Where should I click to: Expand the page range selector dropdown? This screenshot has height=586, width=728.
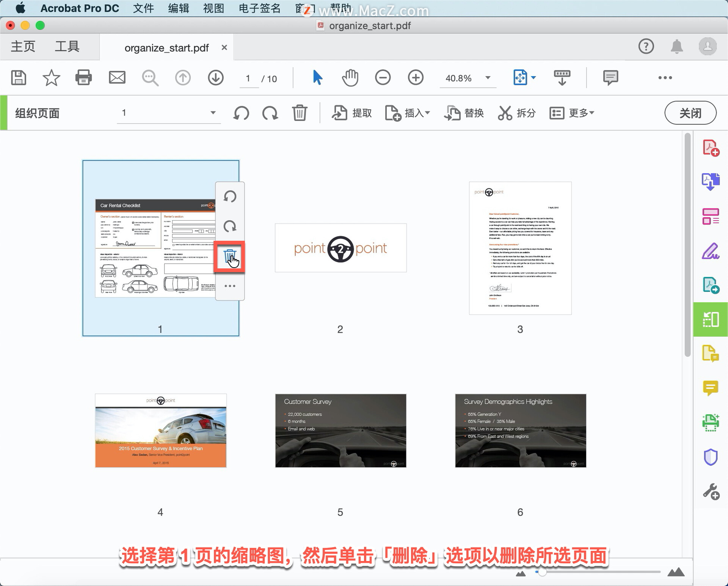click(213, 113)
